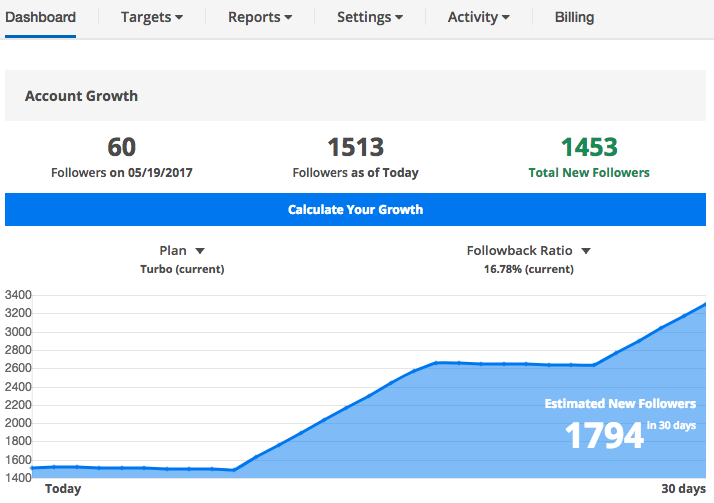Click the Account Growth panel header

point(81,96)
